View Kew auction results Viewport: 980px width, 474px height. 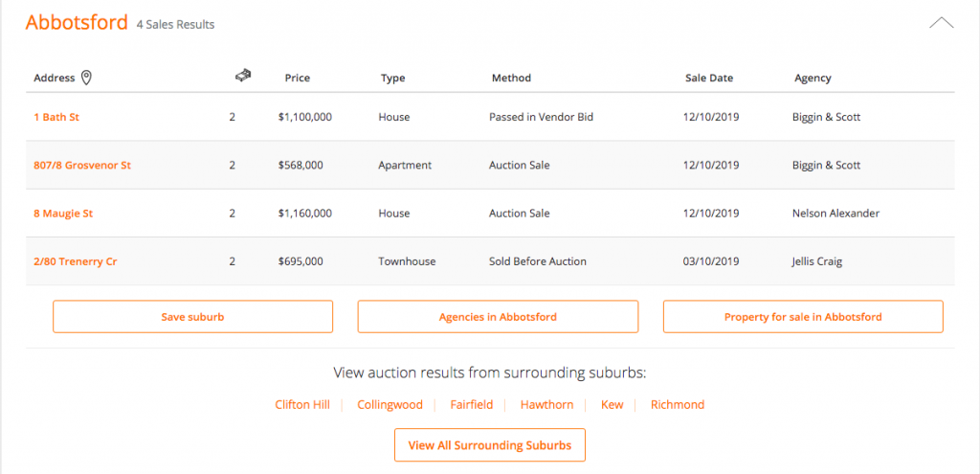point(612,405)
